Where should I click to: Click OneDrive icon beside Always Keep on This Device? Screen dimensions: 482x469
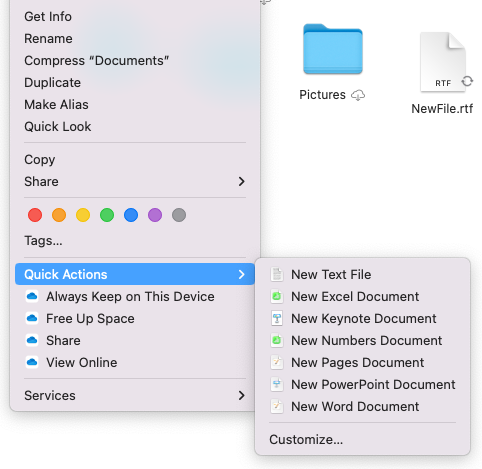click(32, 296)
